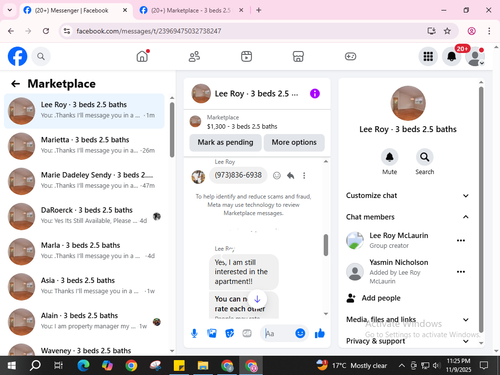Screen dimensions: 500x375
Task: Open Marie Dadeley Sendy conversation
Action: (84, 181)
